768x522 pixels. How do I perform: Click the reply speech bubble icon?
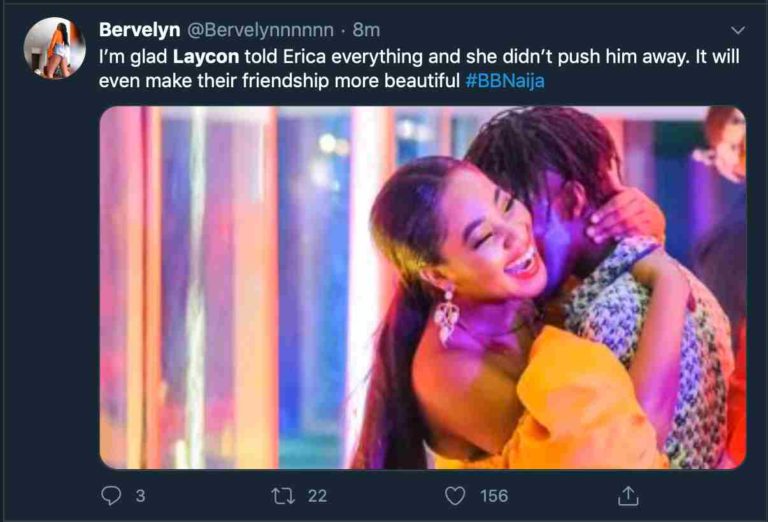[x=111, y=496]
